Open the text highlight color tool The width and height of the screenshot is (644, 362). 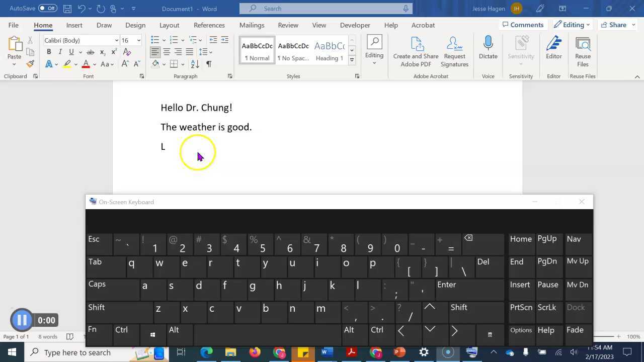click(67, 64)
